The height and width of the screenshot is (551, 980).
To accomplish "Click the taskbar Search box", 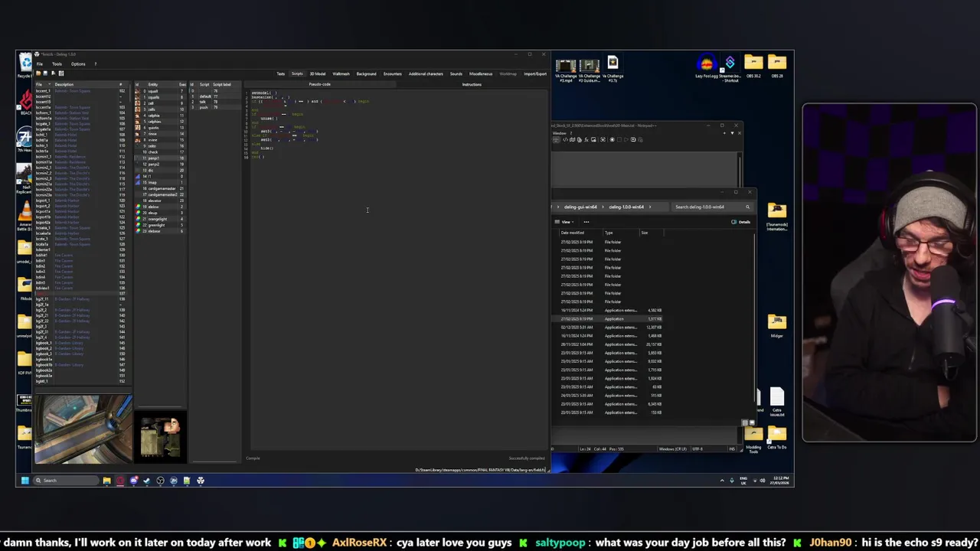I will (x=67, y=481).
